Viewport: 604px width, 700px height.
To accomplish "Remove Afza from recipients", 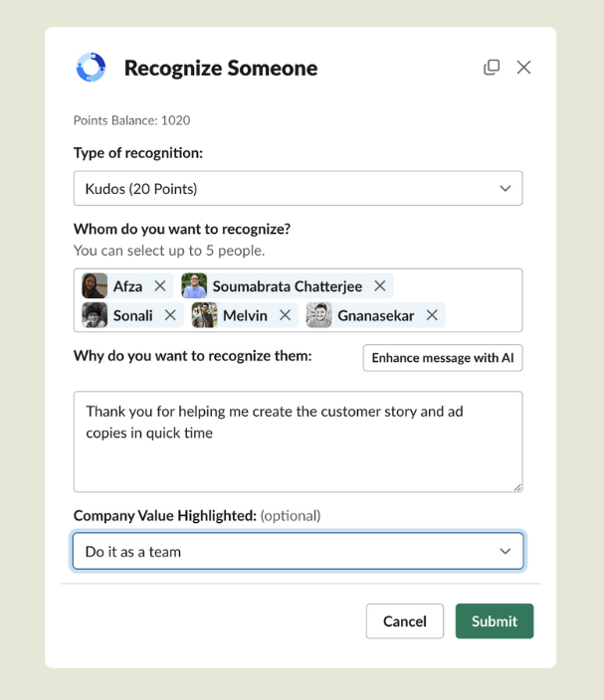I will click(x=160, y=286).
